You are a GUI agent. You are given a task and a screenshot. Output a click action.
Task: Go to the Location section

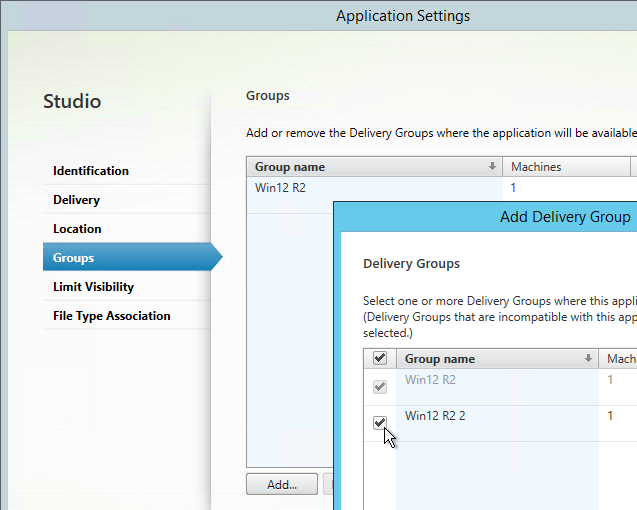(x=78, y=229)
